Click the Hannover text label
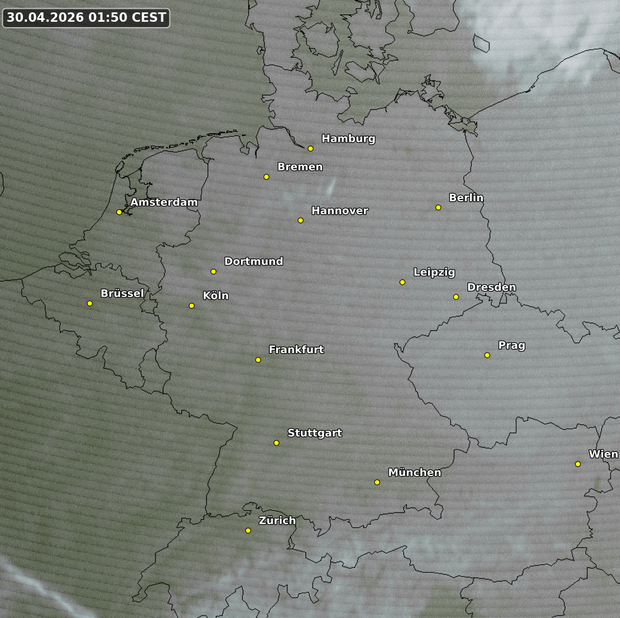 click(339, 211)
